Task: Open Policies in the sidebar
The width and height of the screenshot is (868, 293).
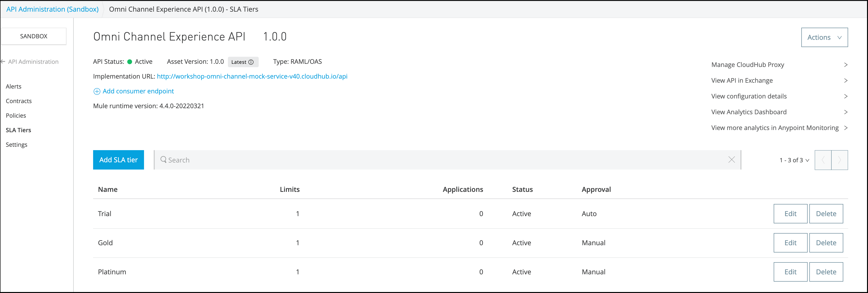Action: [x=16, y=115]
